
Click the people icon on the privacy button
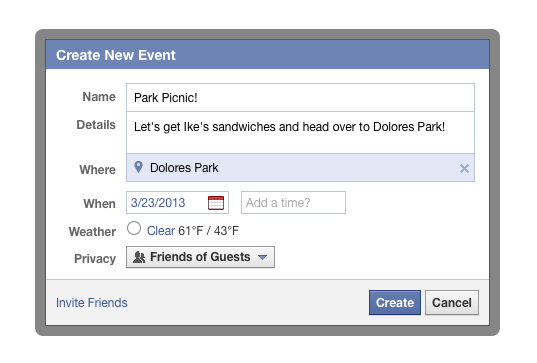point(139,257)
